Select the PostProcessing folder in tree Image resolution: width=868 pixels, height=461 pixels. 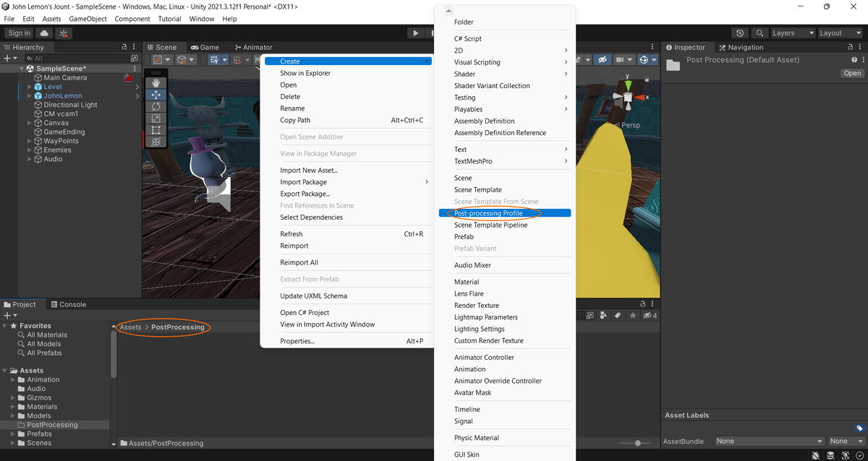(x=52, y=425)
